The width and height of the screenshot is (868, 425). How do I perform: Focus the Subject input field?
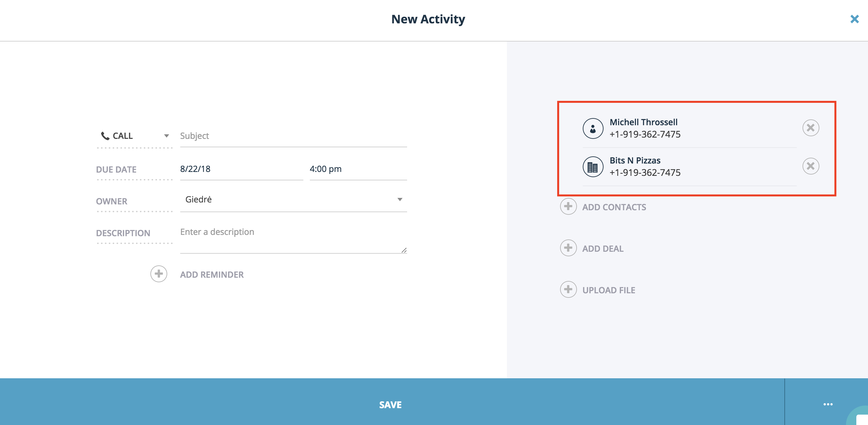[293, 136]
